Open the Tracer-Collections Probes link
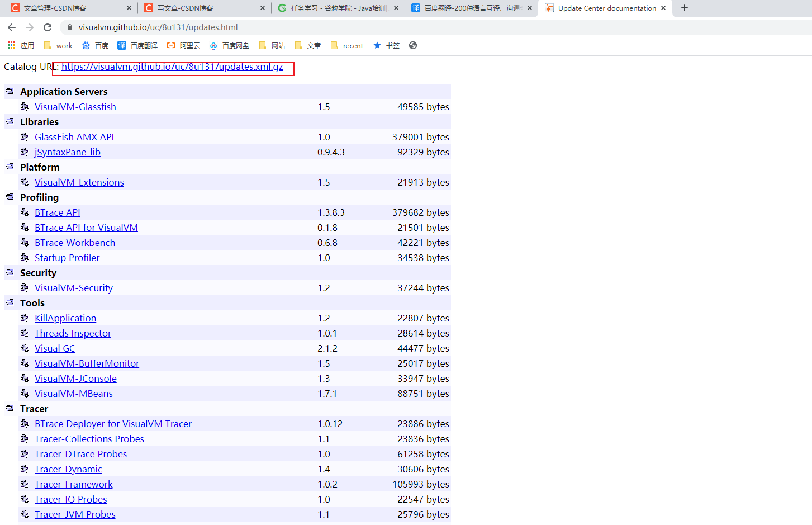 89,439
